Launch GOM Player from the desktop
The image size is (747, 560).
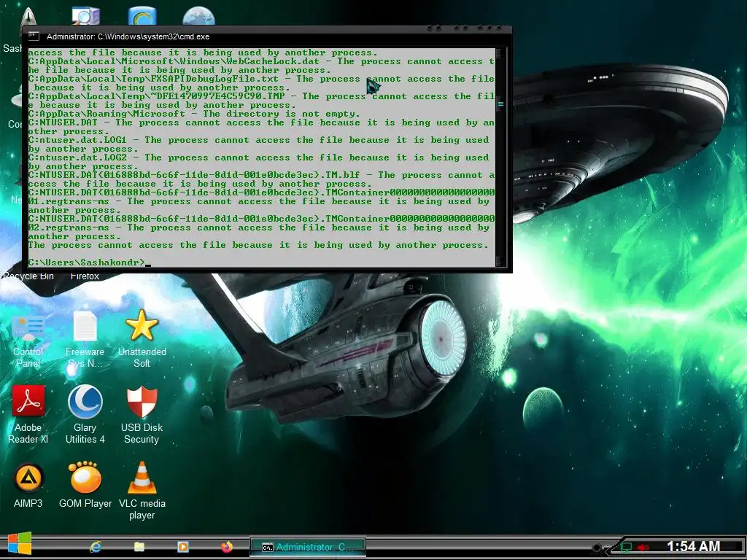click(x=85, y=485)
